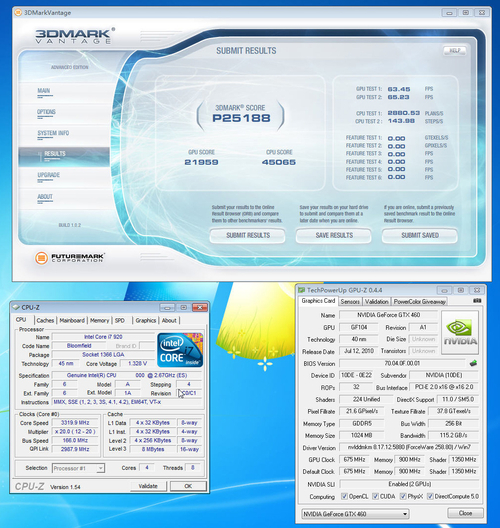Switch to the Sensors tab in GPU-Z

tap(350, 301)
